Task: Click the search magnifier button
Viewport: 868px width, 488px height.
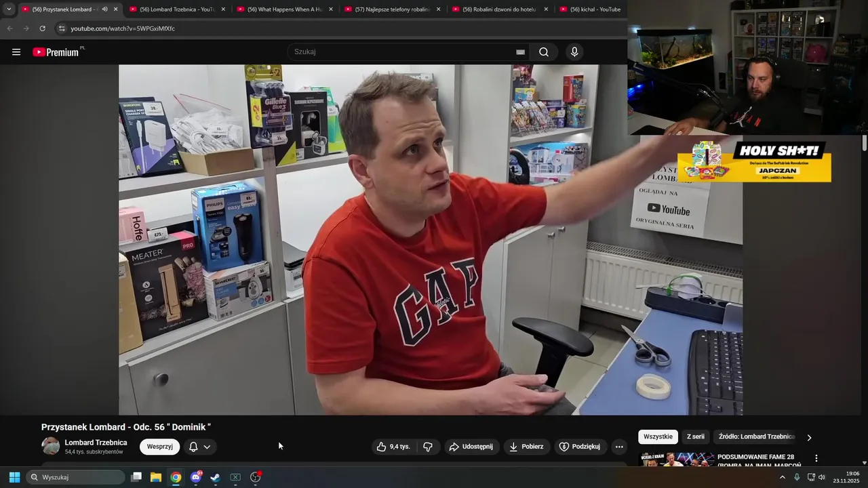Action: click(544, 52)
